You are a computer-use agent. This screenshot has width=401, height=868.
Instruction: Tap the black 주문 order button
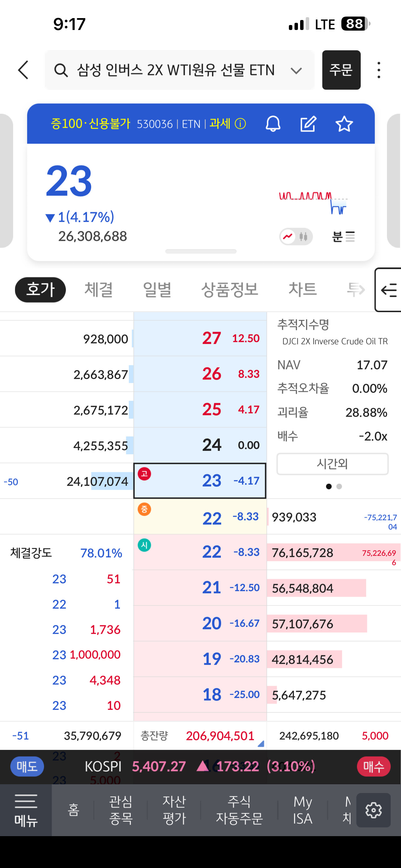(341, 70)
